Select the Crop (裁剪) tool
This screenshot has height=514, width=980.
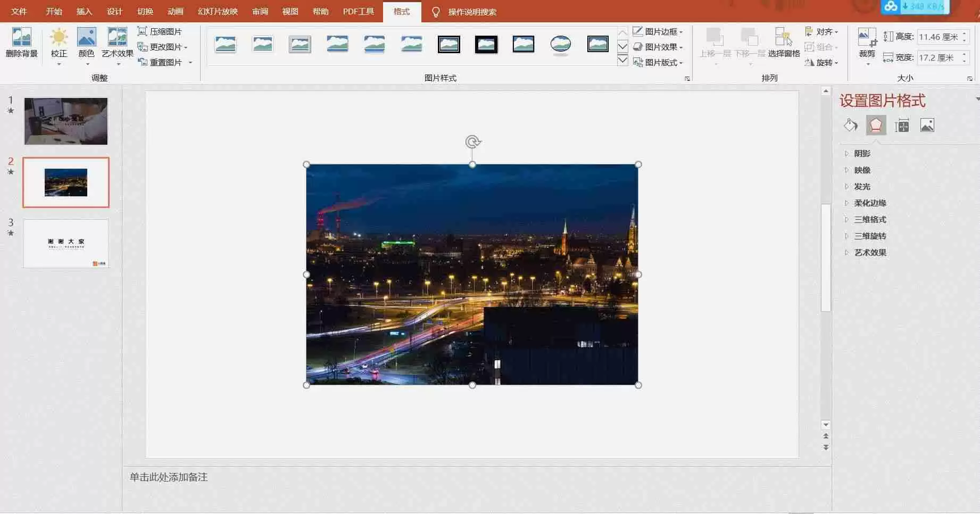[867, 43]
